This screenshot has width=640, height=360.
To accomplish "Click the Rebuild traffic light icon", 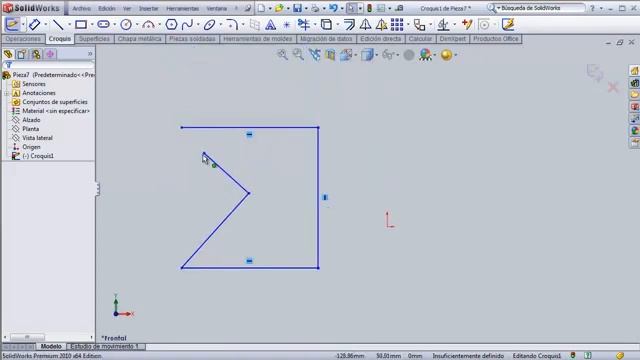I will tap(369, 8).
